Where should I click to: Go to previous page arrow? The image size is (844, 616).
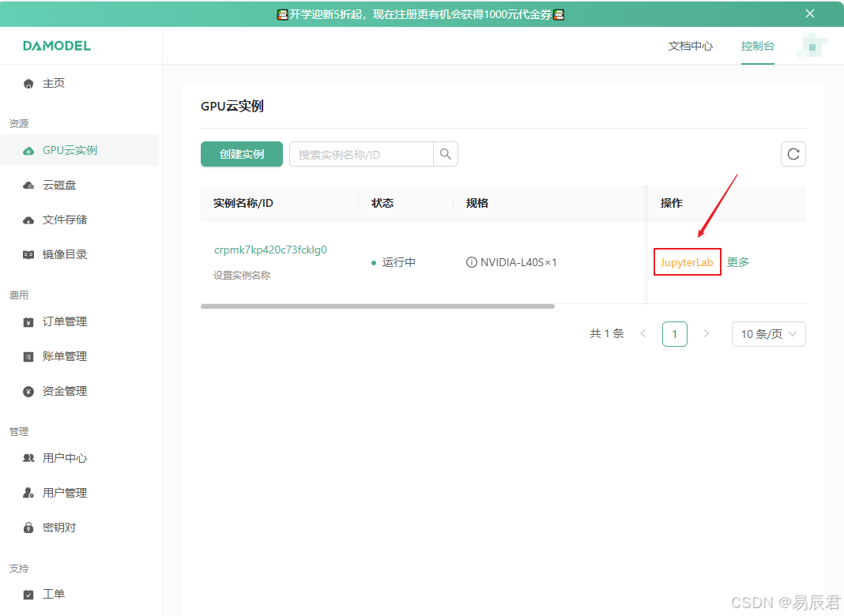tap(643, 333)
